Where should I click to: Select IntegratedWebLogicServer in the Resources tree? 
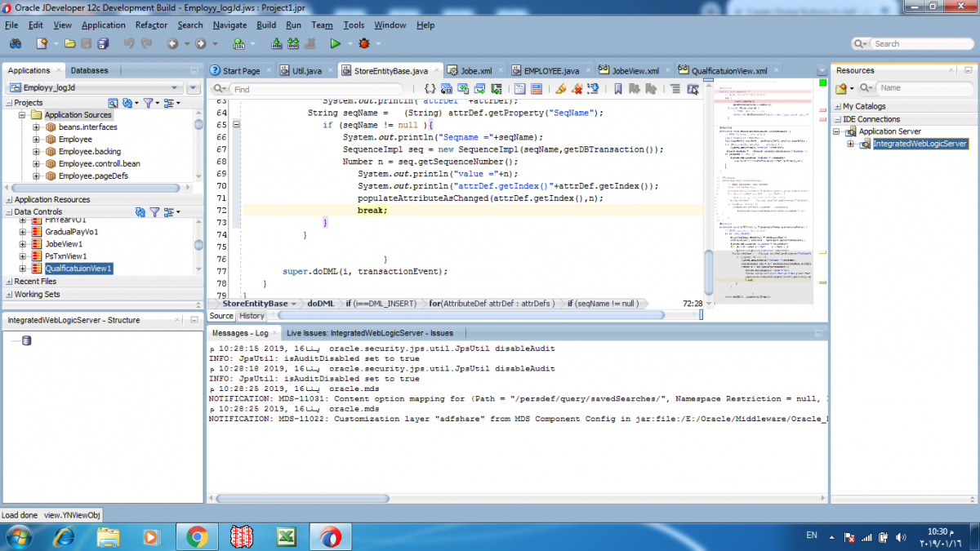919,144
